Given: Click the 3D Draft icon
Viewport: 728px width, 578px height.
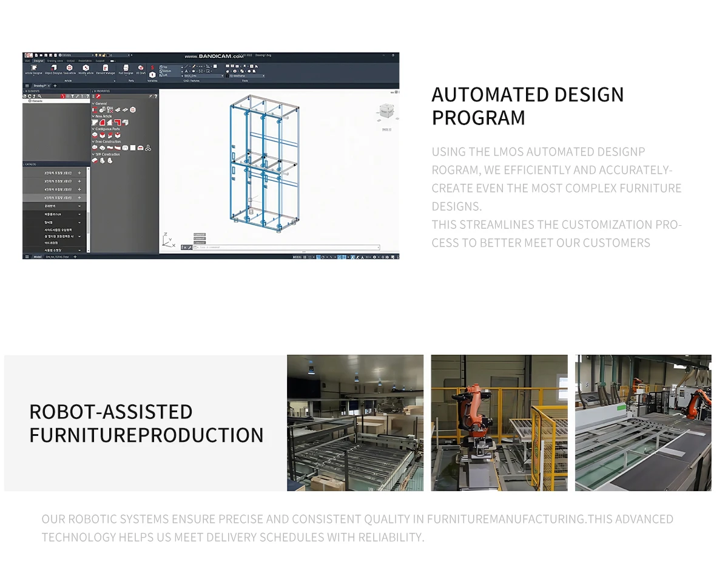Looking at the screenshot, I should 141,68.
